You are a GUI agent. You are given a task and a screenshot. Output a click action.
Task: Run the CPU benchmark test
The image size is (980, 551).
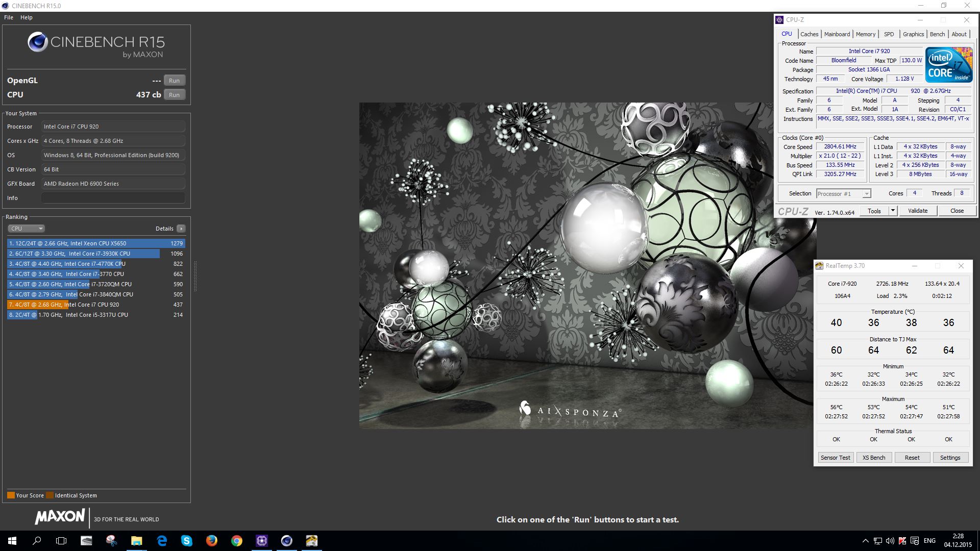174,95
